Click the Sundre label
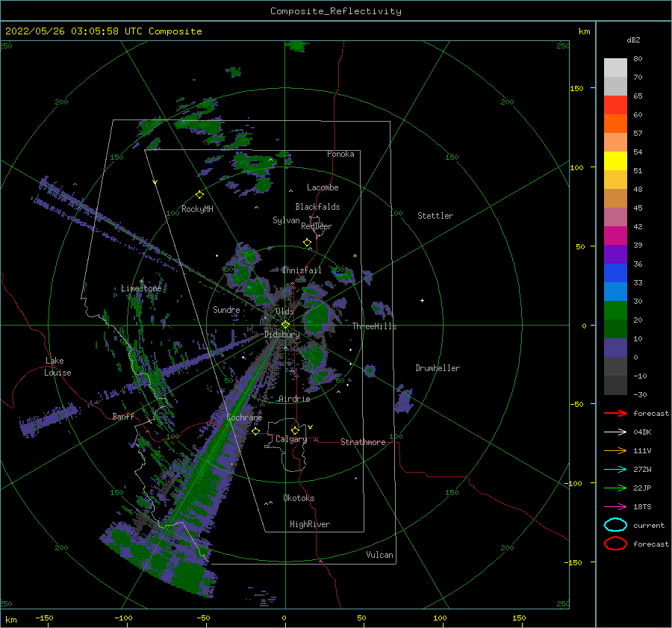The height and width of the screenshot is (628, 672). [x=226, y=309]
